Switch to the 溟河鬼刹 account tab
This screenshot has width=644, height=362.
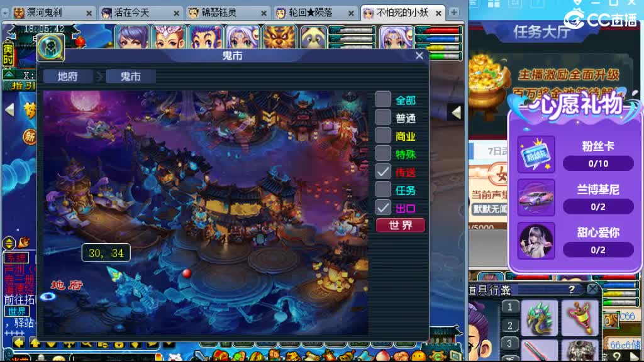(x=53, y=13)
